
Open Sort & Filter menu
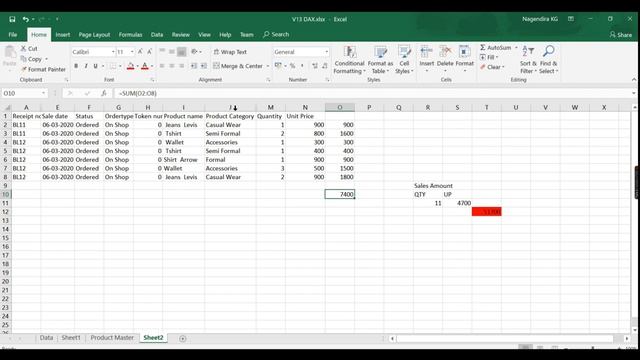point(528,60)
